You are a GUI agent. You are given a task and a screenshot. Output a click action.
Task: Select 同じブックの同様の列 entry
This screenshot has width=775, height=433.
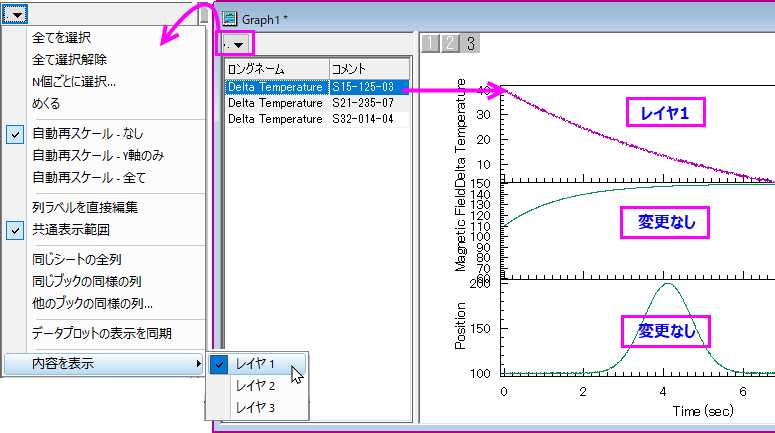click(x=86, y=282)
